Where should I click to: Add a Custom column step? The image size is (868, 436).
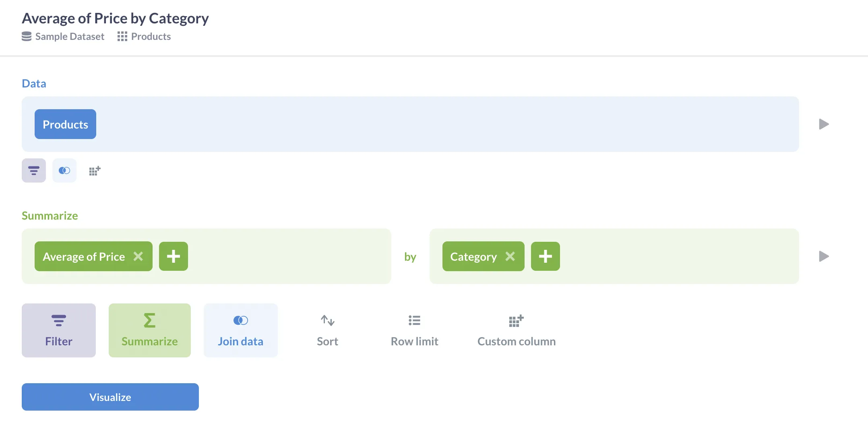click(517, 330)
